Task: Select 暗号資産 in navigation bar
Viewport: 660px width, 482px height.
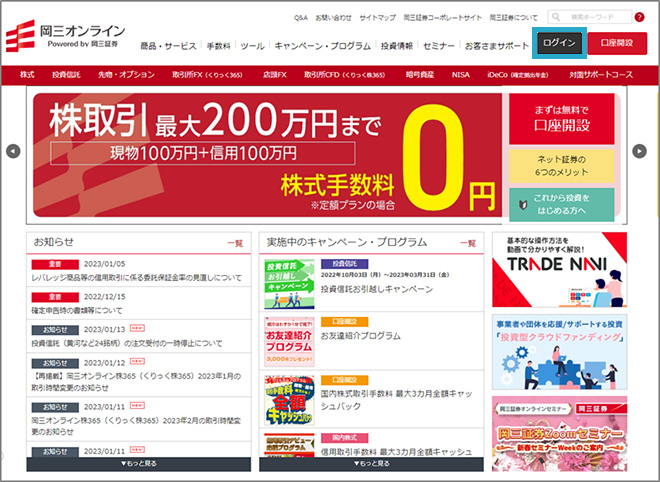Action: (x=420, y=75)
